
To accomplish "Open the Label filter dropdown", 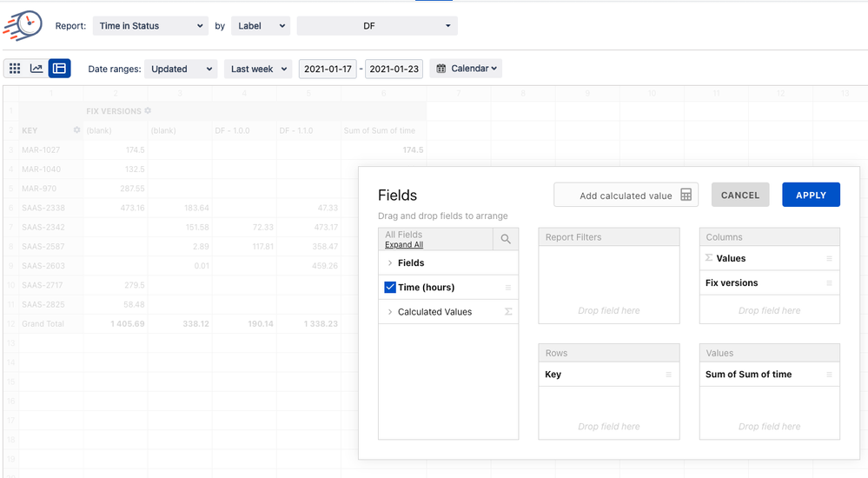I will click(x=261, y=25).
